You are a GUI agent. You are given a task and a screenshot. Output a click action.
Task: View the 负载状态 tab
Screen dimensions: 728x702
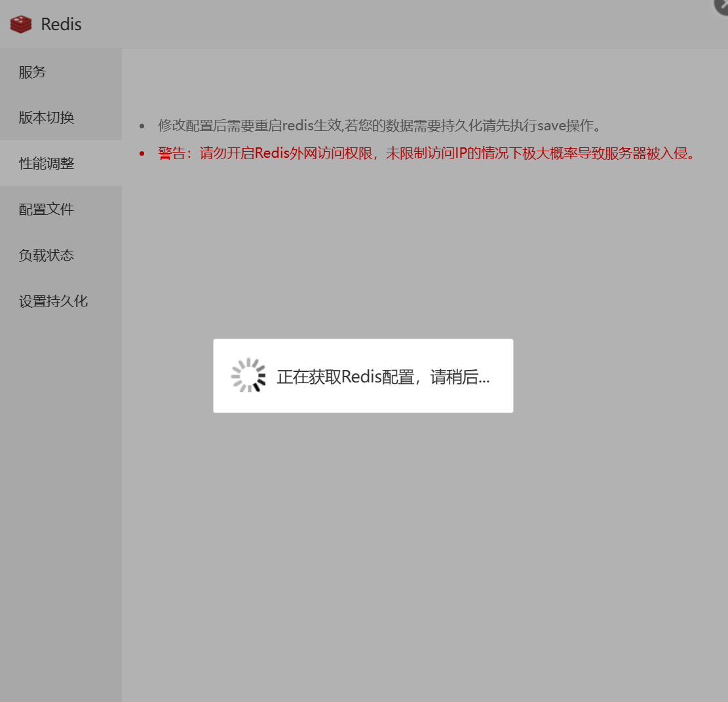[x=61, y=255]
